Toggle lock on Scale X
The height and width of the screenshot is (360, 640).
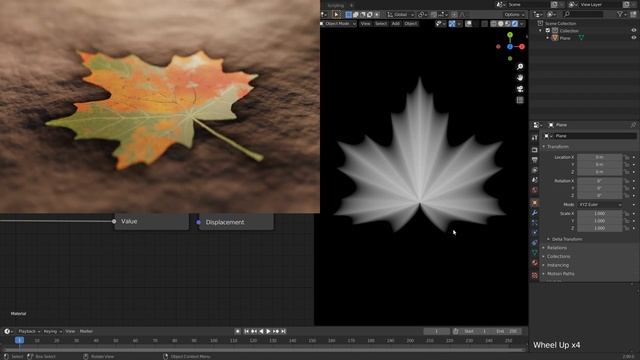point(627,213)
